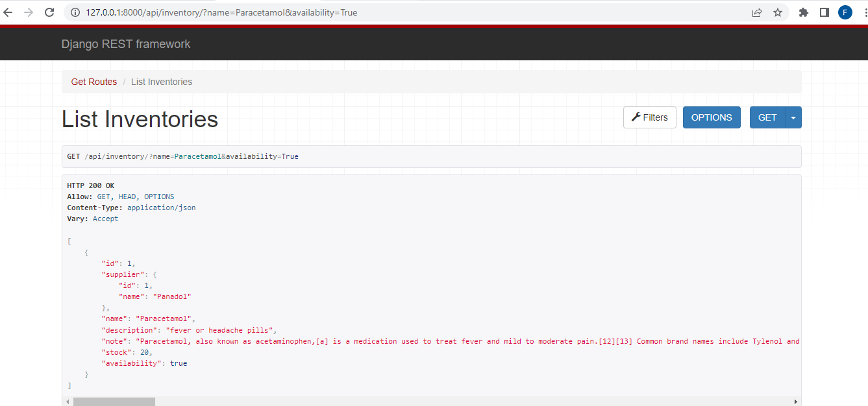The height and width of the screenshot is (406, 868).
Task: Open the Get Routes breadcrumb link
Action: (x=93, y=81)
